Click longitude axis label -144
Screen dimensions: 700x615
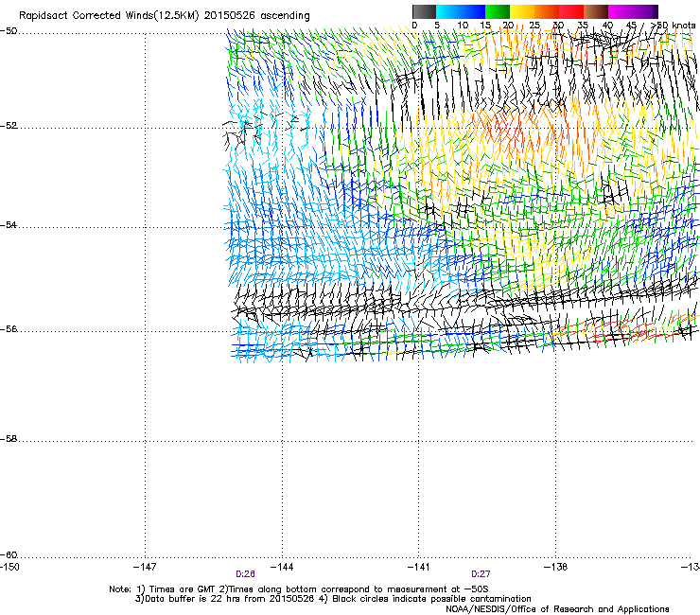click(x=282, y=567)
